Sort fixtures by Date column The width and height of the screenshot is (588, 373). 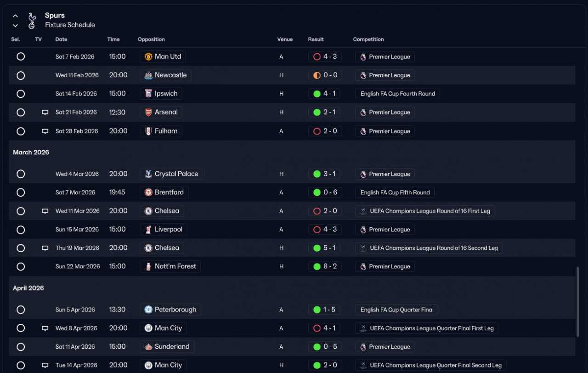click(61, 40)
